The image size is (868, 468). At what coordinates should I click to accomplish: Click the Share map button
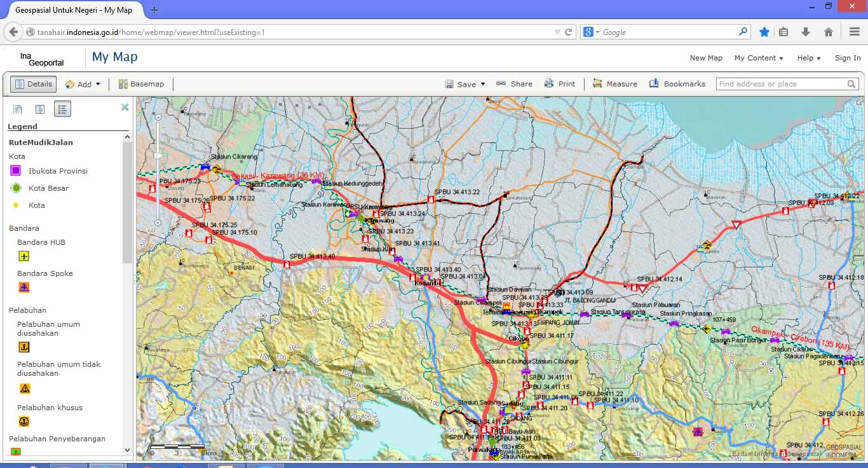(x=514, y=84)
